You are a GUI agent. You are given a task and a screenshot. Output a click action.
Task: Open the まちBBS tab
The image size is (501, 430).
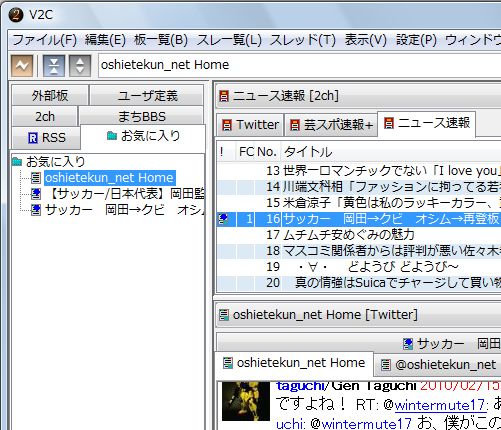142,117
